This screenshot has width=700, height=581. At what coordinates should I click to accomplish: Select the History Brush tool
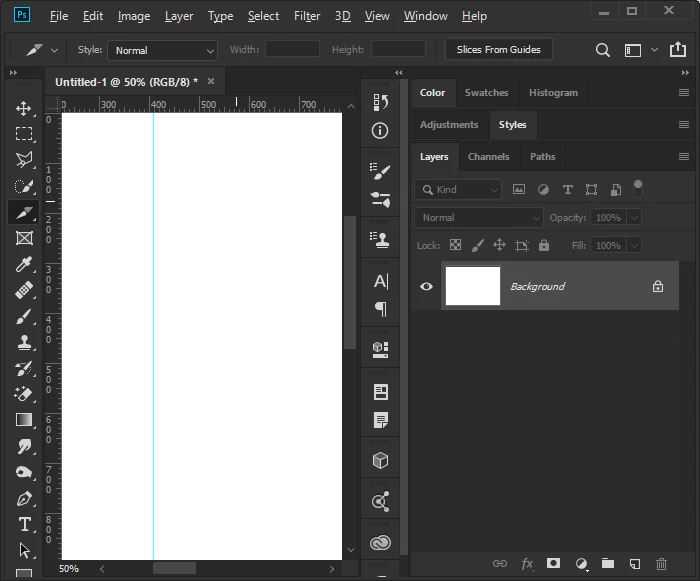click(24, 369)
